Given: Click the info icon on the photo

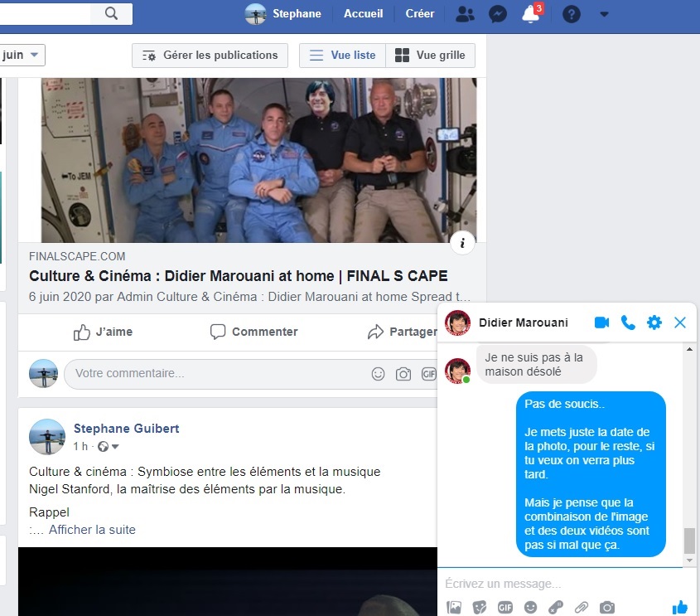Looking at the screenshot, I should pyautogui.click(x=462, y=243).
